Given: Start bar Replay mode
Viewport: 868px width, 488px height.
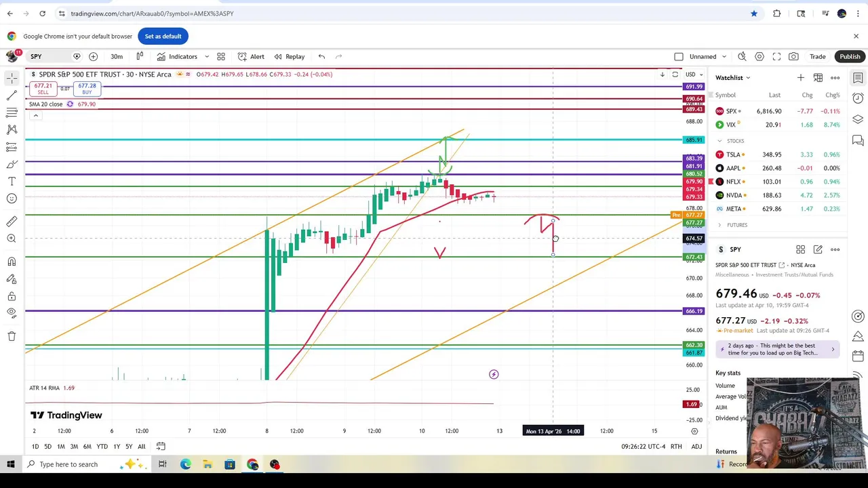Looking at the screenshot, I should (x=289, y=57).
